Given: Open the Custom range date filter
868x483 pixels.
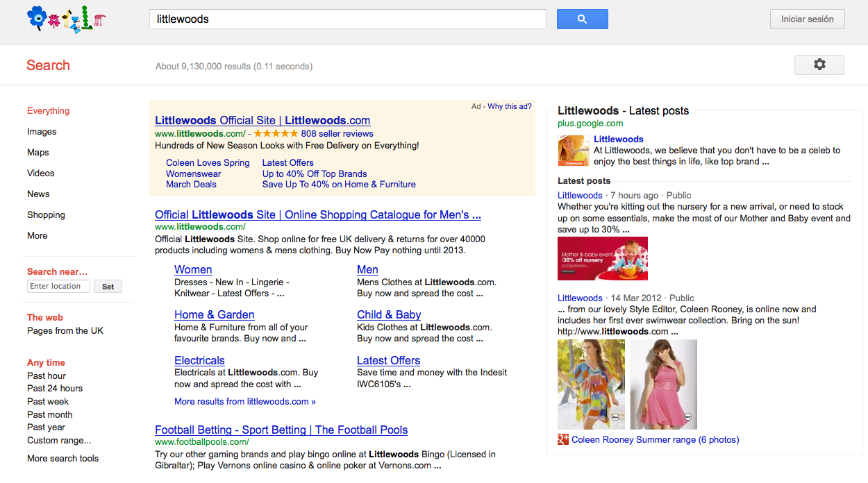Looking at the screenshot, I should (59, 440).
